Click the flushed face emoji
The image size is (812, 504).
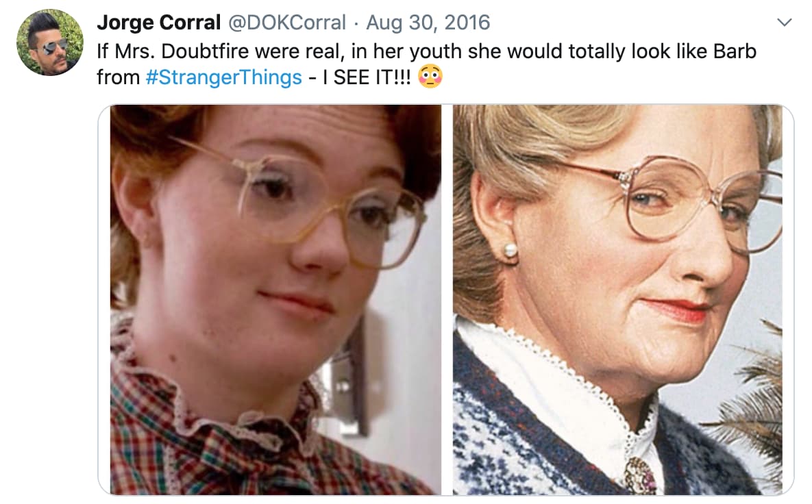coord(430,77)
